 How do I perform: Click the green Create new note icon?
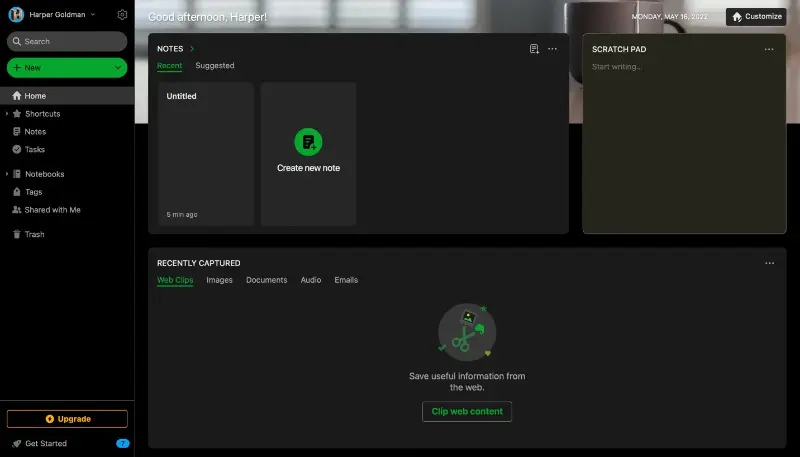pos(308,142)
